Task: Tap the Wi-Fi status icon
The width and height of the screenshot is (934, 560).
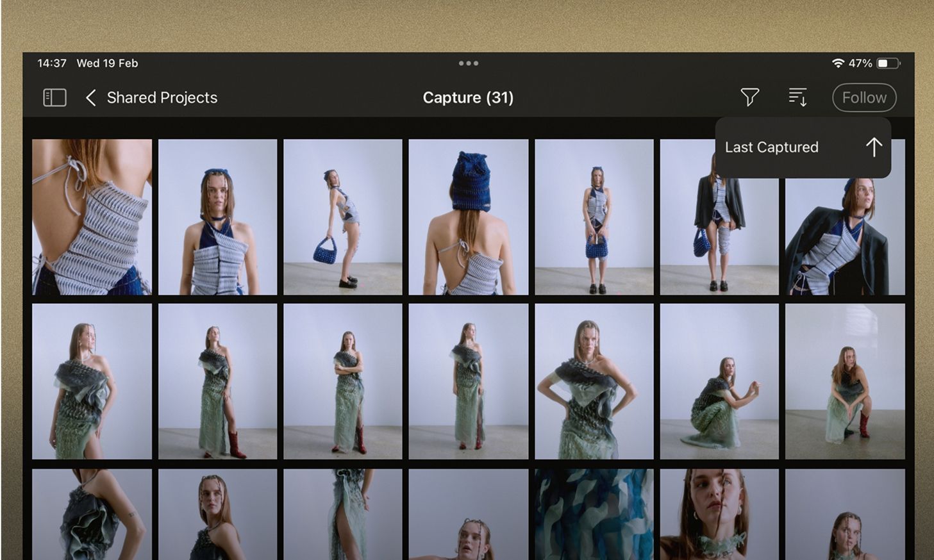Action: pyautogui.click(x=837, y=63)
